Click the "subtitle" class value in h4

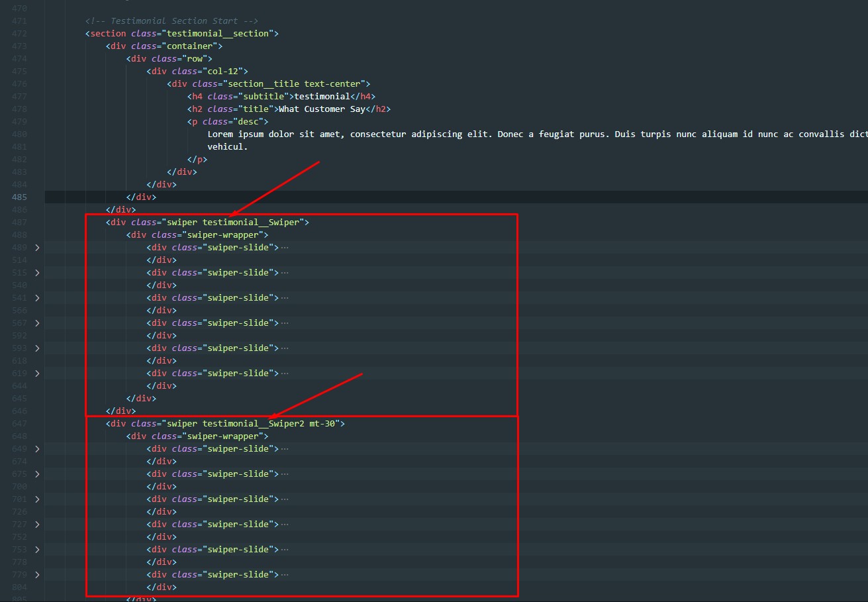click(264, 97)
